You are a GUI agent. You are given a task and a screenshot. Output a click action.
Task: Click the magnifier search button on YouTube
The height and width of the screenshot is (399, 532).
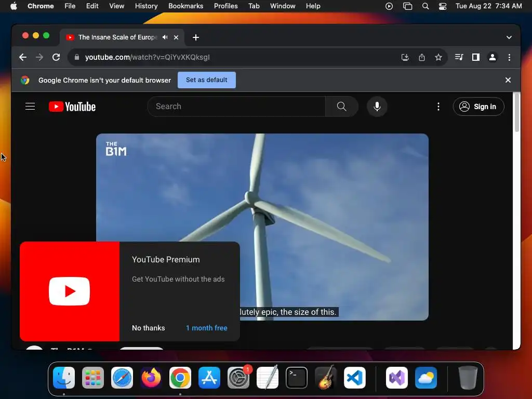(x=342, y=107)
